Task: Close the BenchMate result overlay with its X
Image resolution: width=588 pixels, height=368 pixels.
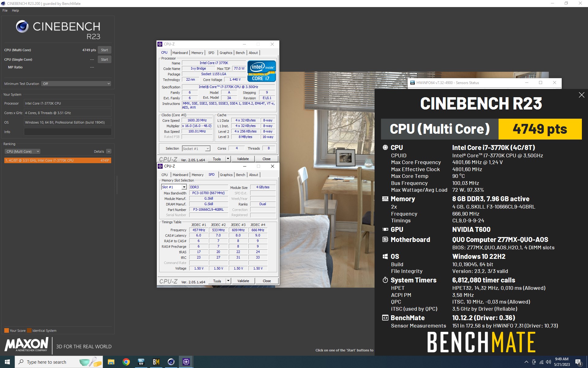Action: pos(581,95)
